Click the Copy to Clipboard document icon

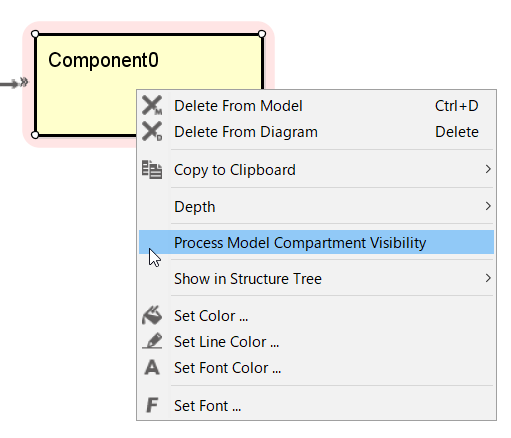152,169
